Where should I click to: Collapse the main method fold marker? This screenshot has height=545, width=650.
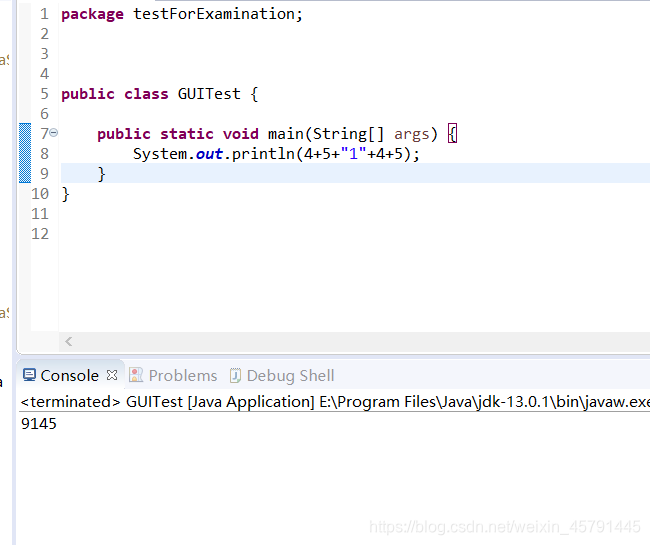[x=54, y=133]
